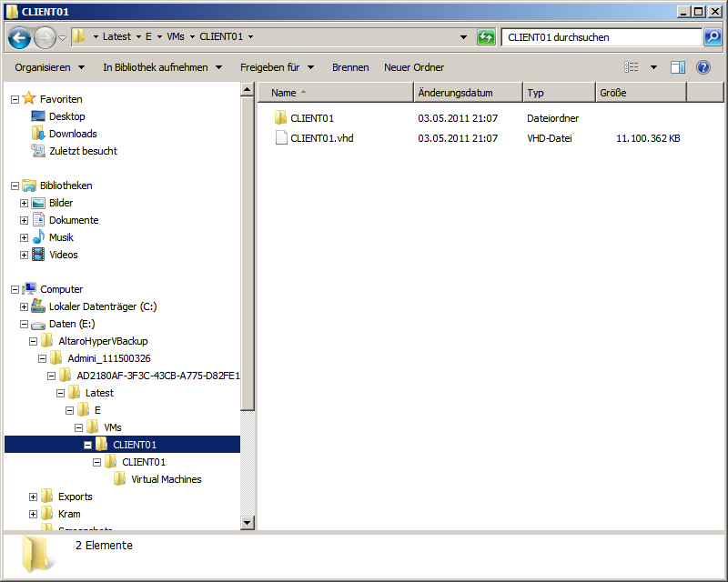728x582 pixels.
Task: Click the CLIENT01 durchsuchen search field
Action: coord(602,37)
